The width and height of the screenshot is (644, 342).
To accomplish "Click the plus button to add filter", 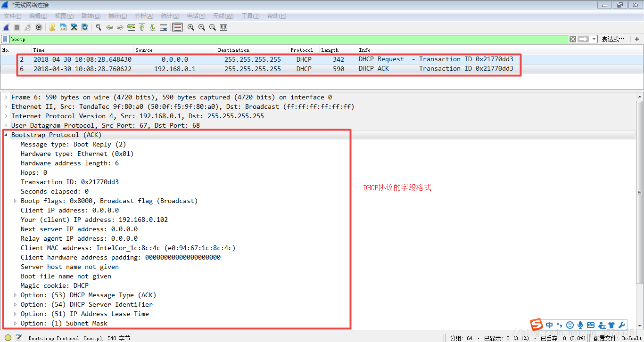I will (637, 39).
